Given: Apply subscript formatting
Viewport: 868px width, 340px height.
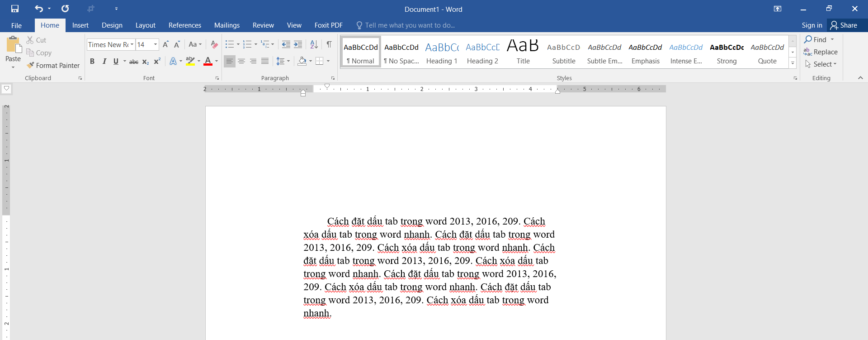Looking at the screenshot, I should pyautogui.click(x=146, y=62).
